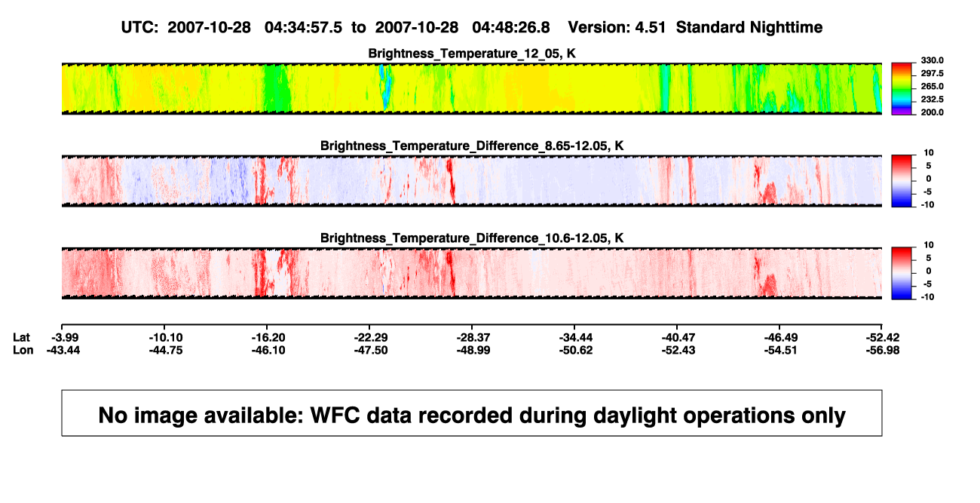Click the 297.5 colorbar label
Screen dimensions: 980x503
click(932, 73)
